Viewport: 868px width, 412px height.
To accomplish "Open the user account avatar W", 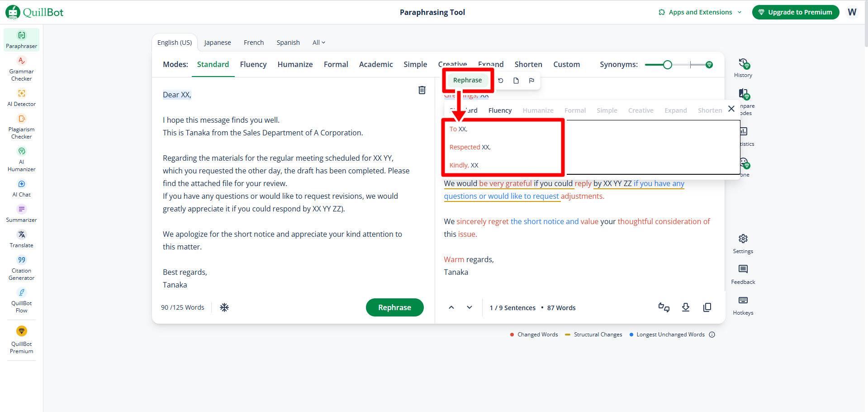I will [x=852, y=12].
